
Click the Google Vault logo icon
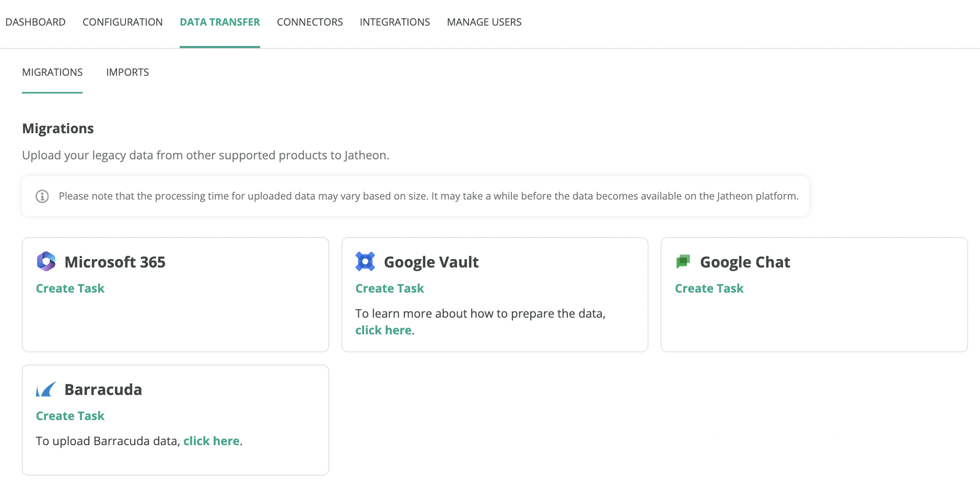point(365,261)
